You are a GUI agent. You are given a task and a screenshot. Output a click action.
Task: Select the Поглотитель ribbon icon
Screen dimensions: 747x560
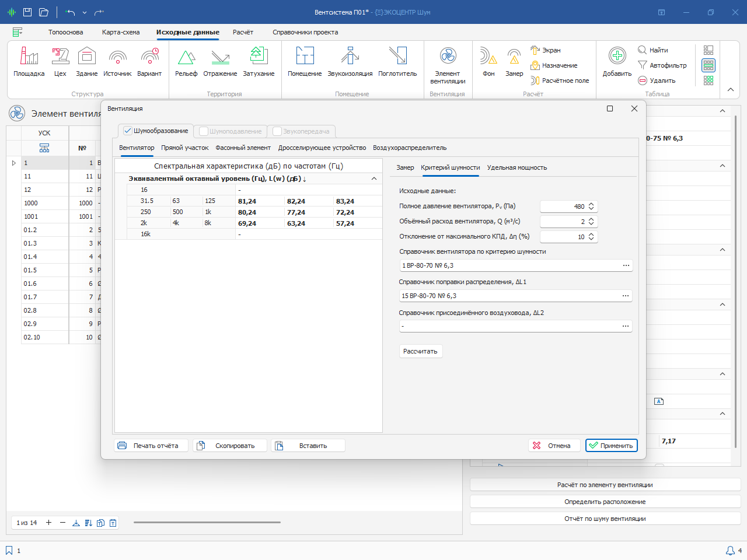tap(397, 57)
